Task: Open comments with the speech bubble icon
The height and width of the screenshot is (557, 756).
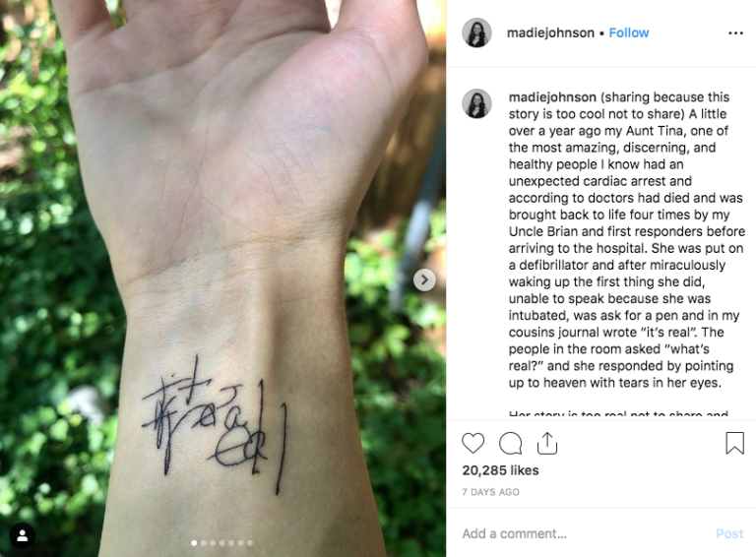Action: (x=510, y=443)
